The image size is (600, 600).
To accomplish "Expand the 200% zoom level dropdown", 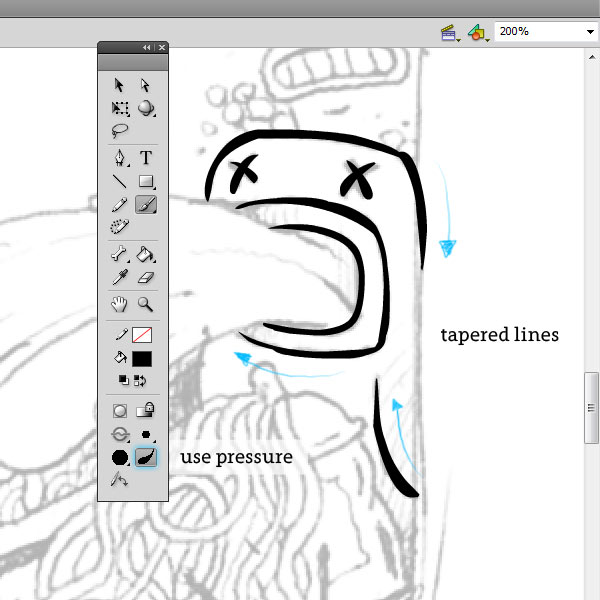I will tap(590, 32).
